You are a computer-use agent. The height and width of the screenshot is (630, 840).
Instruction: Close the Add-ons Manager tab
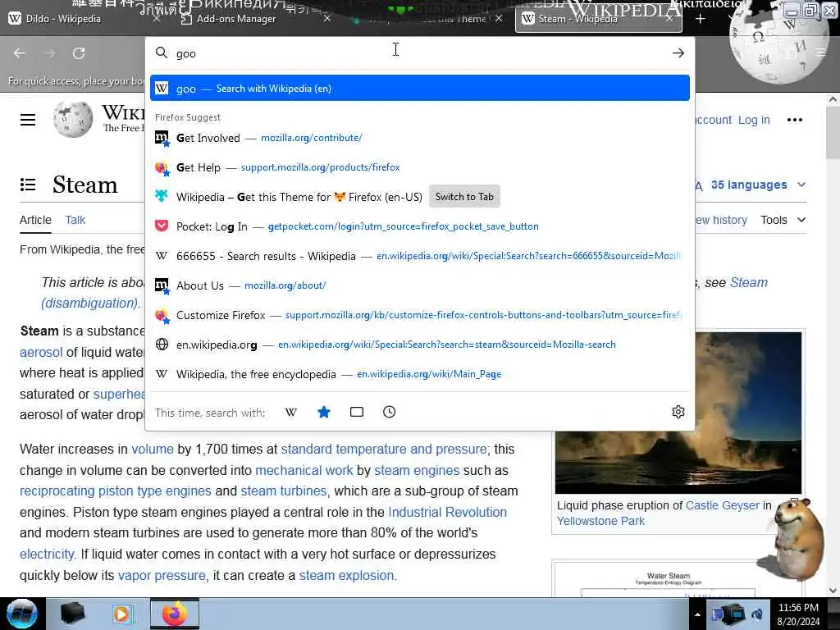coord(327,19)
